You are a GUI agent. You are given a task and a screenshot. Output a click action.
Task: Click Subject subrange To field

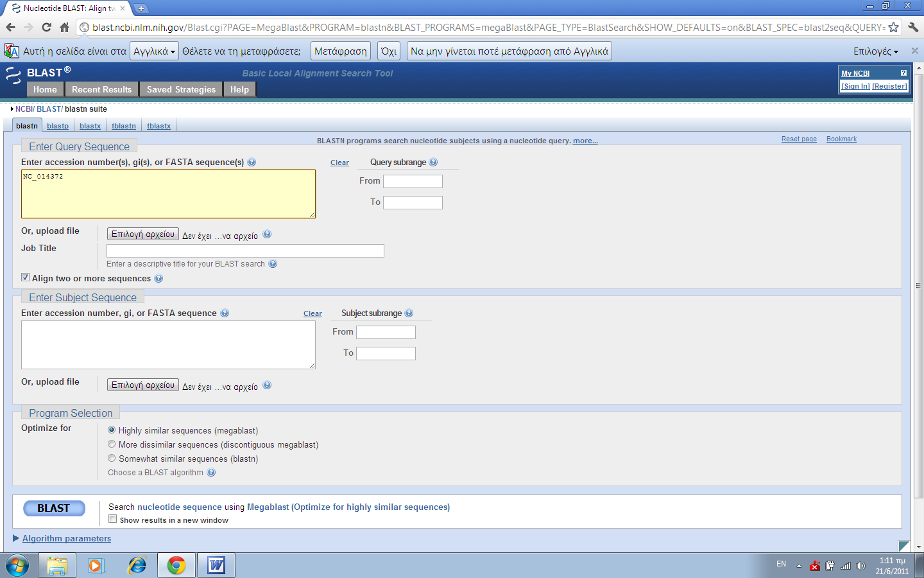pyautogui.click(x=386, y=353)
